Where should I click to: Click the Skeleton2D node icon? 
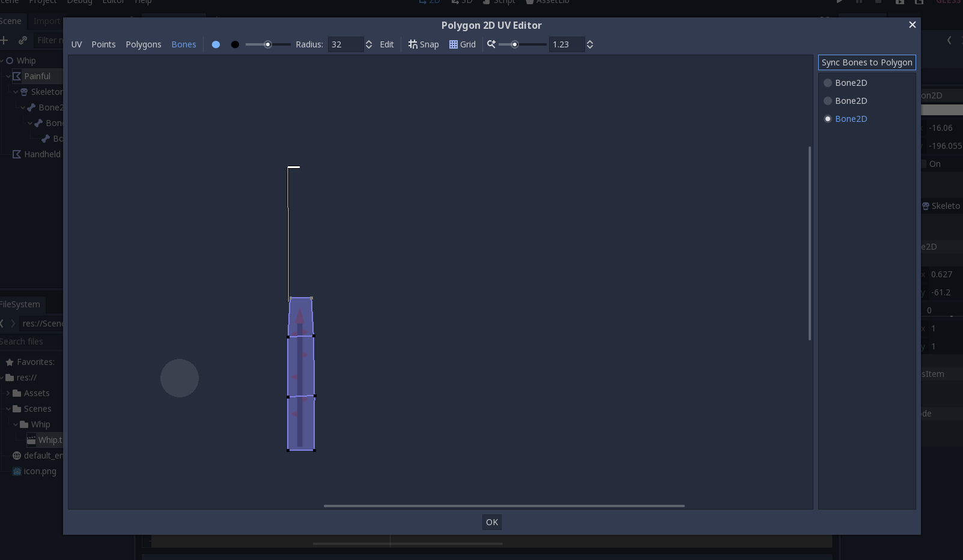pos(25,91)
